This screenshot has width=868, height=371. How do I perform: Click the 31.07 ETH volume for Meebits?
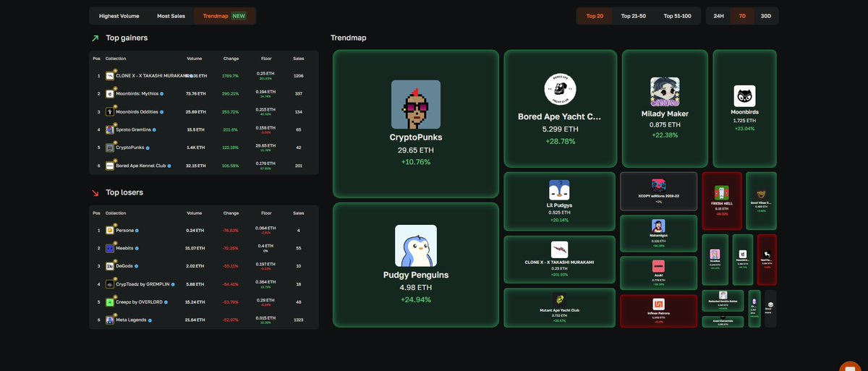tap(196, 248)
